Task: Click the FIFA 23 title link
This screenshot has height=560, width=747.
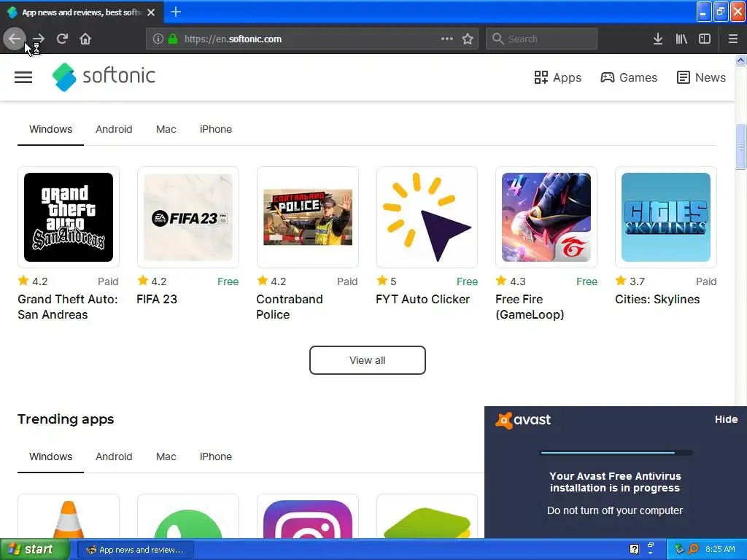Action: [157, 299]
